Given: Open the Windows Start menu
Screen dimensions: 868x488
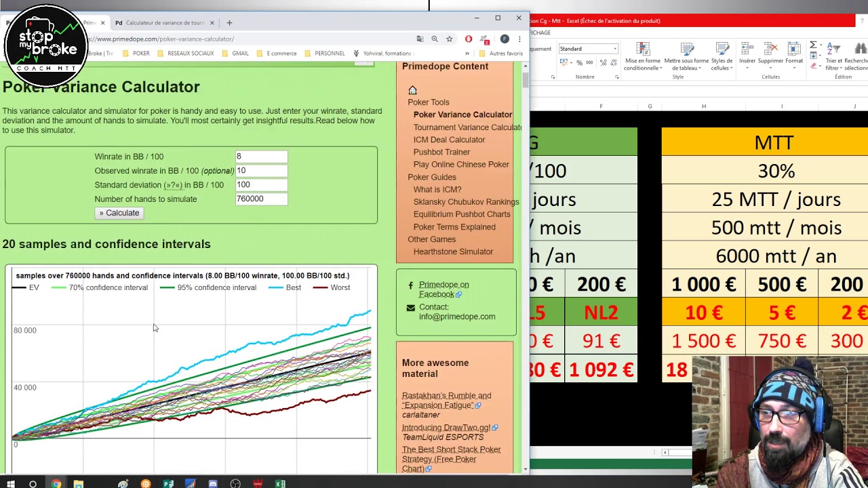Looking at the screenshot, I should (11, 484).
